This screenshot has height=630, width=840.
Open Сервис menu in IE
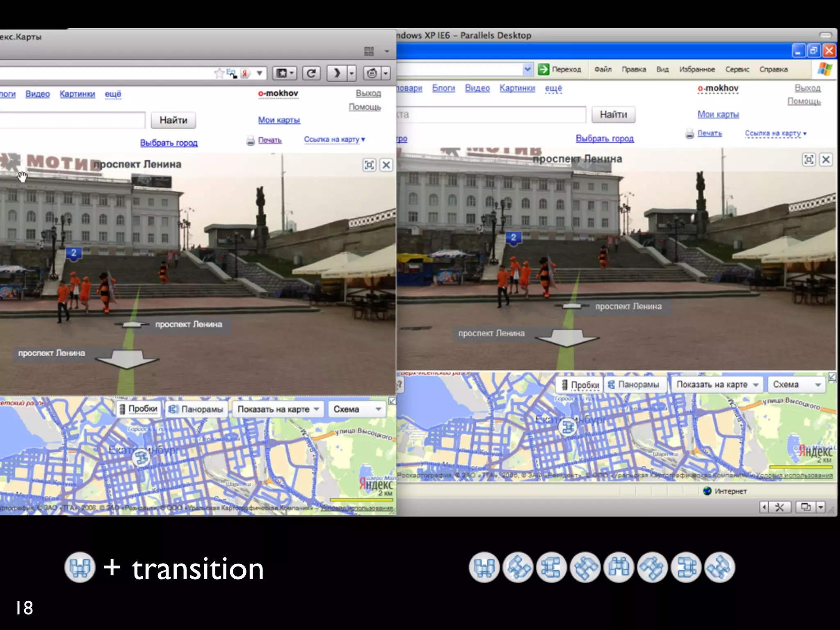pos(737,69)
